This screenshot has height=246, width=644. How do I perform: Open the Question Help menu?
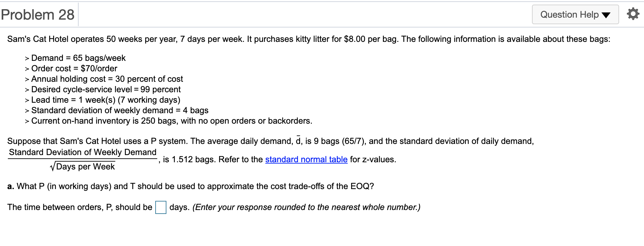coord(569,15)
